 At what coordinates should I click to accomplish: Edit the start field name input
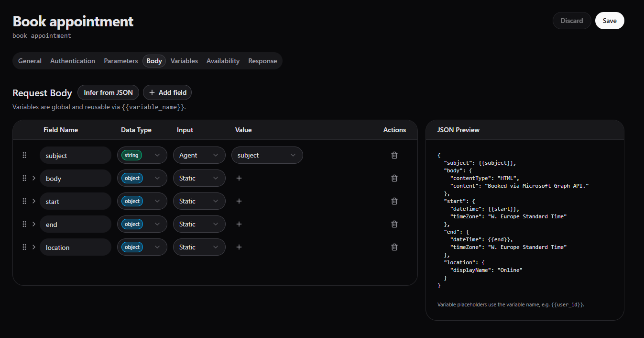(x=75, y=202)
